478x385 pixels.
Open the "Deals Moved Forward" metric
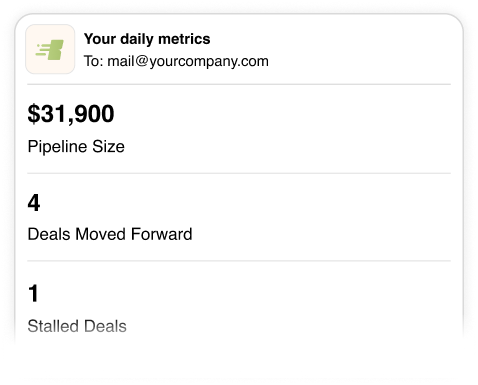110,234
